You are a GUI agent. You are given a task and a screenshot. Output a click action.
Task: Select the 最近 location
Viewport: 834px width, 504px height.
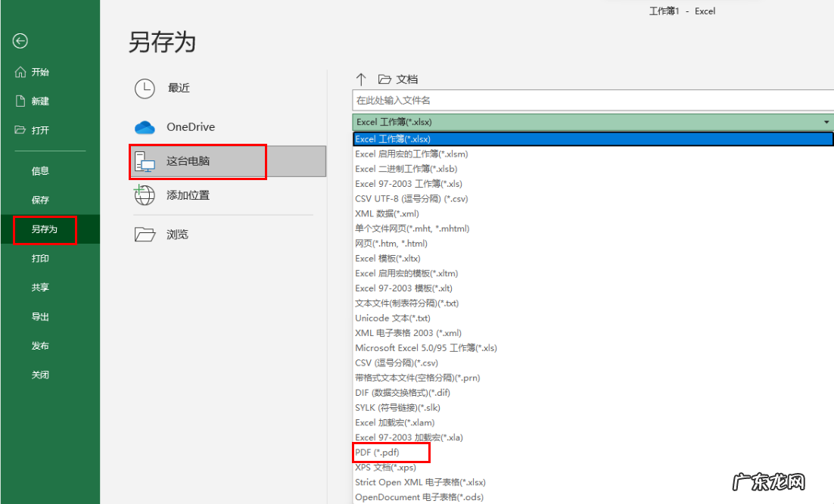[x=179, y=89]
